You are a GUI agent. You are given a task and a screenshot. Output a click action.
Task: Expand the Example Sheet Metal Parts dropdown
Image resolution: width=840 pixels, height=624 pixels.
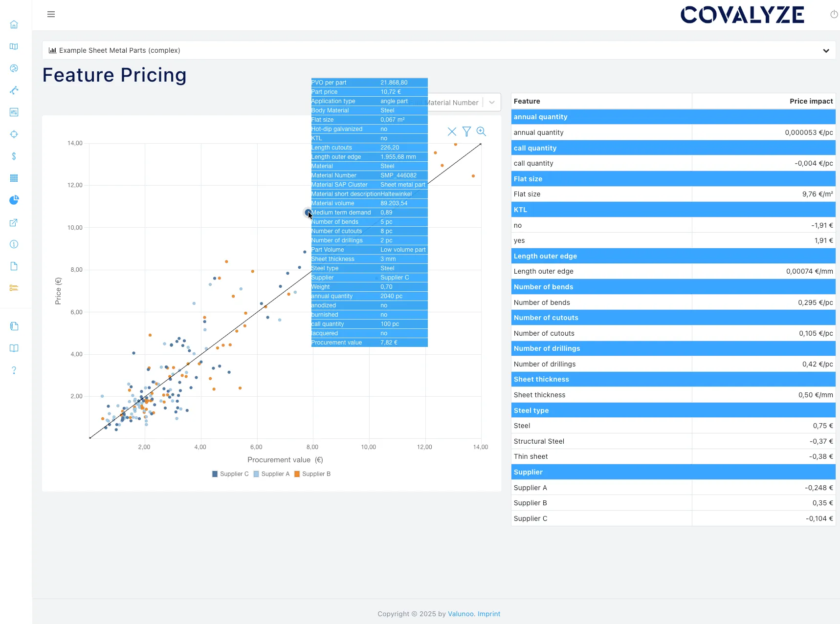[826, 50]
